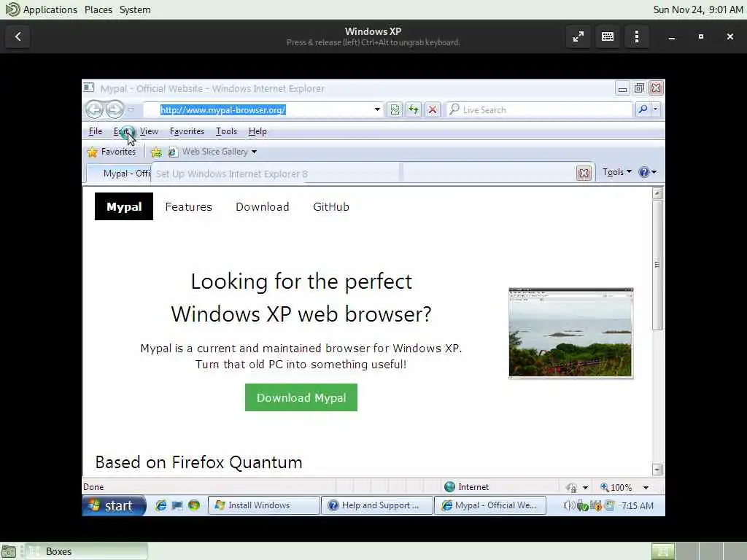Viewport: 747px width, 560px height.
Task: Click the Live Search magnifier button
Action: pos(642,109)
